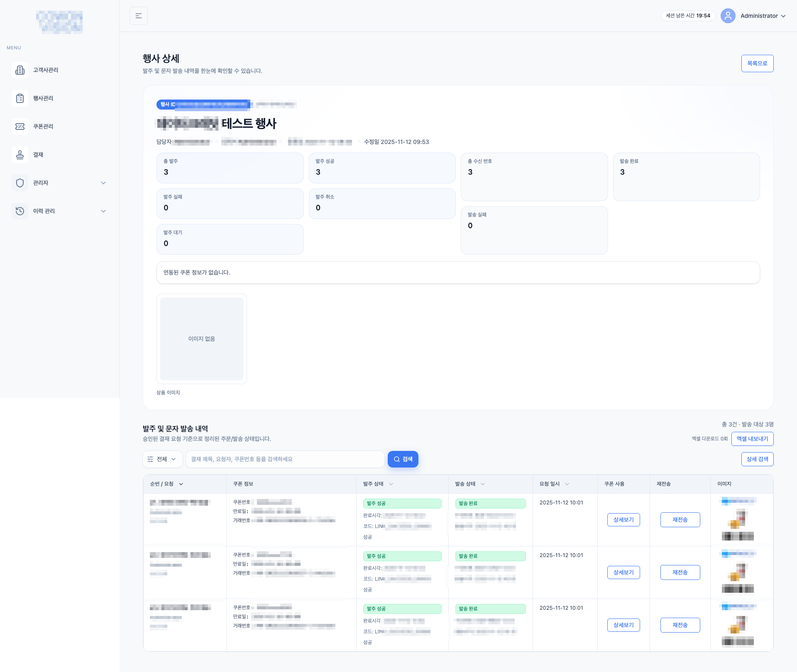The height and width of the screenshot is (672, 797).
Task: Click the 행사관리 clipboard icon
Action: point(20,98)
